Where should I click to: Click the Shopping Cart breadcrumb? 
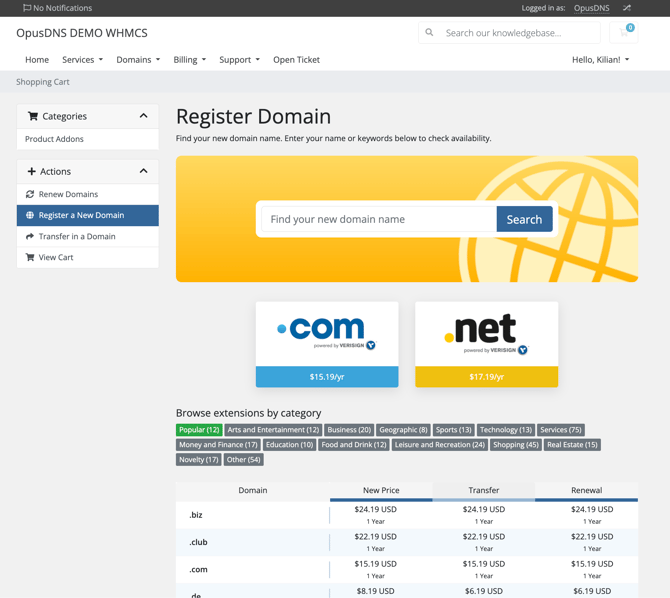tap(43, 82)
